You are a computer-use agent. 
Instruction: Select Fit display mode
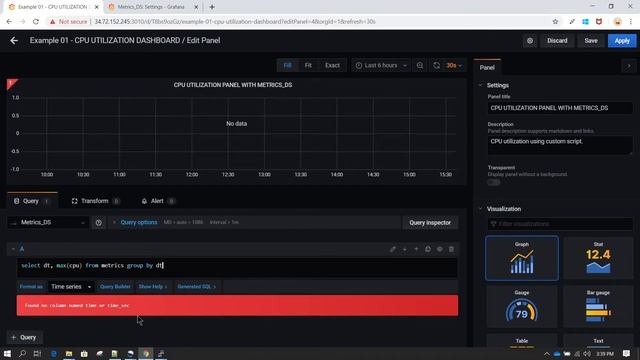tap(308, 65)
